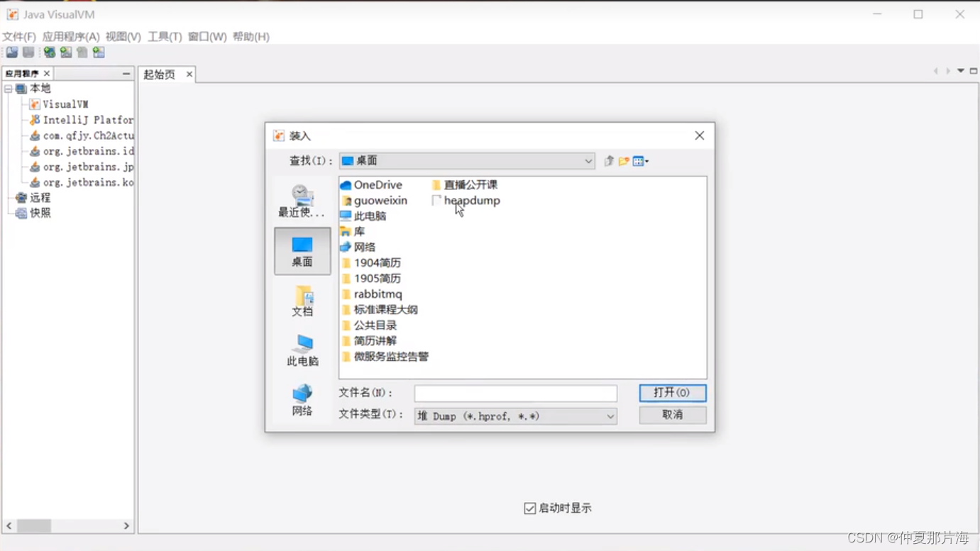This screenshot has width=980, height=551.
Task: Select the heapdump file
Action: tap(466, 201)
